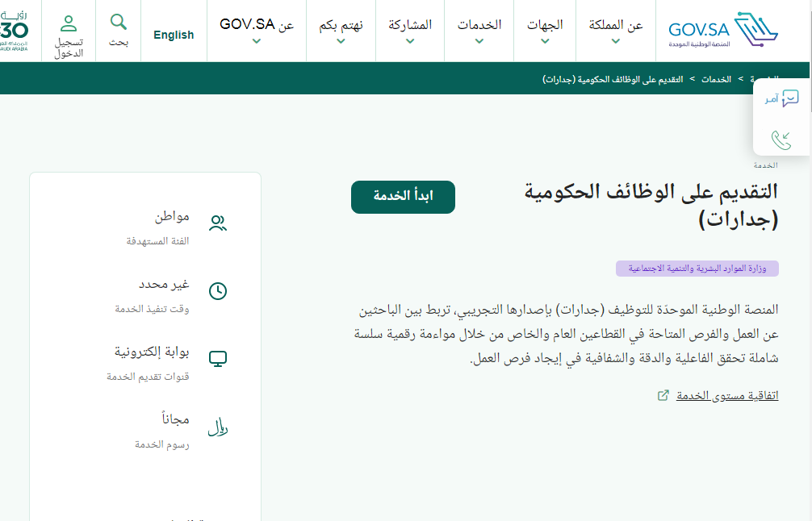This screenshot has width=812, height=521.
Task: Click the بوابة إلكترونية channel value
Action: point(152,352)
